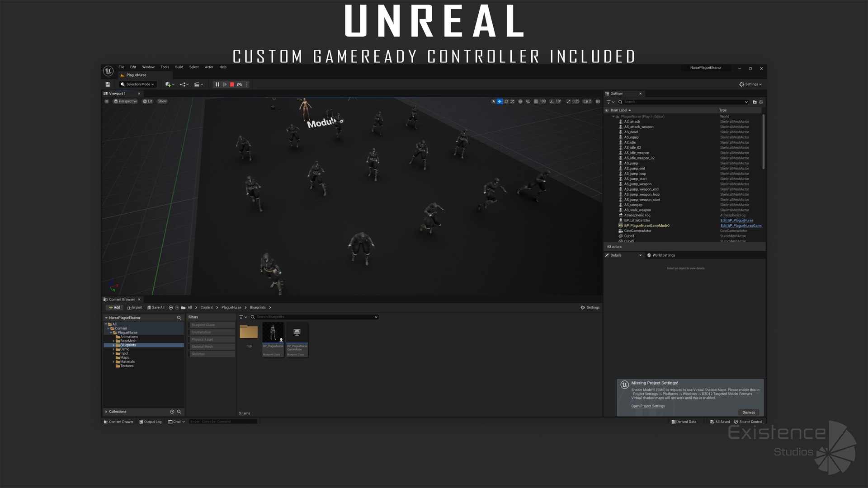The width and height of the screenshot is (868, 488).
Task: Click Open Project Settings link
Action: 648,406
